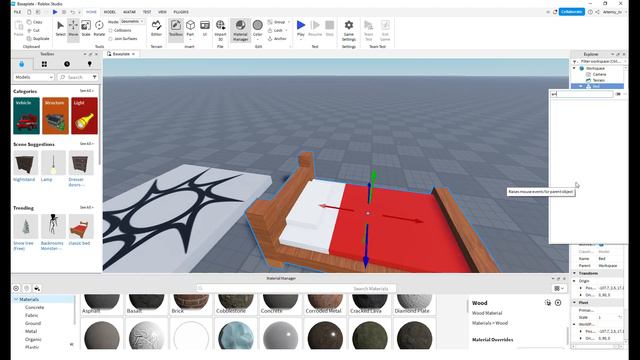Click the Cut clipboard button
This screenshot has height=360, width=640.
pyautogui.click(x=33, y=30)
